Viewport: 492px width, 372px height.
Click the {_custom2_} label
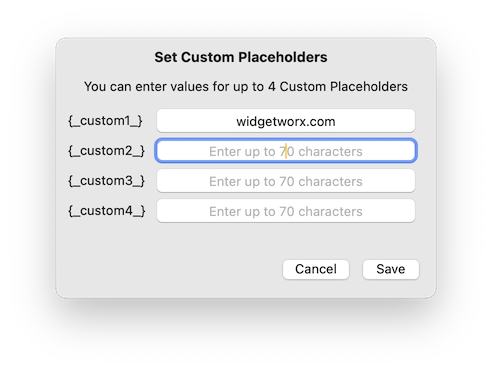tap(107, 151)
